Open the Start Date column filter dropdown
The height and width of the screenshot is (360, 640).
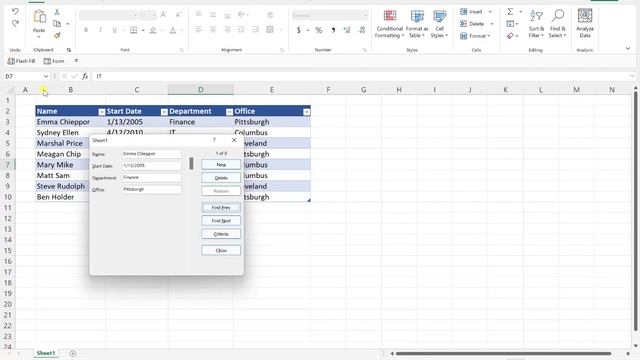click(164, 112)
